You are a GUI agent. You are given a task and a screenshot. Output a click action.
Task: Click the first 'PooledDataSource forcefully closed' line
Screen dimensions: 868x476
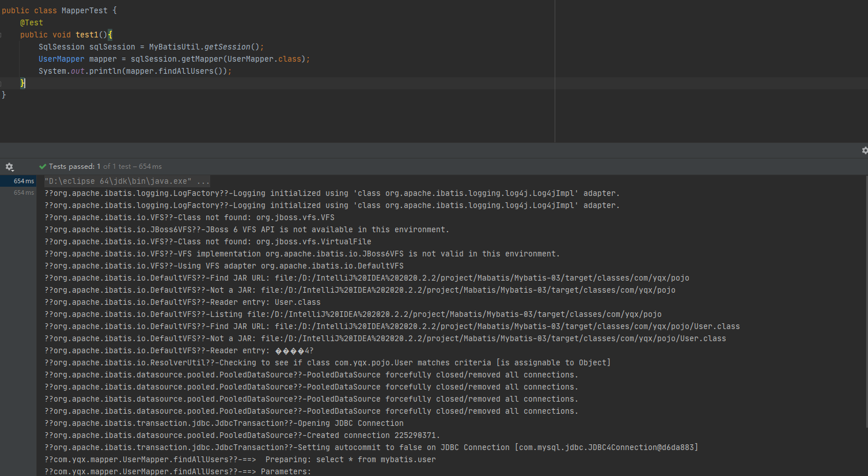pyautogui.click(x=312, y=375)
